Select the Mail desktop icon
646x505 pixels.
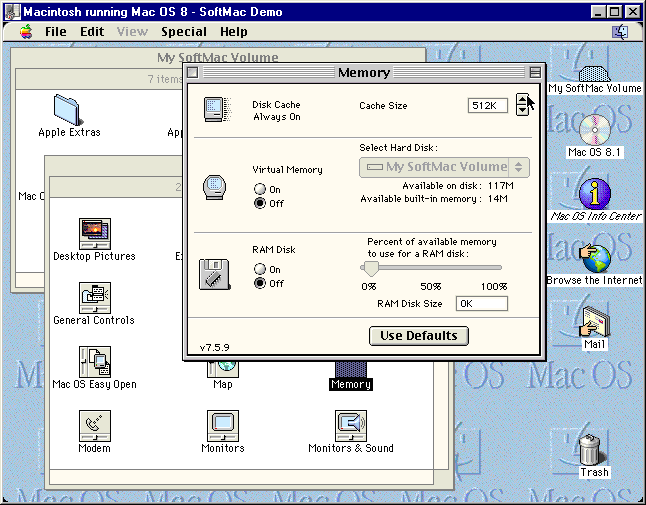coord(595,322)
